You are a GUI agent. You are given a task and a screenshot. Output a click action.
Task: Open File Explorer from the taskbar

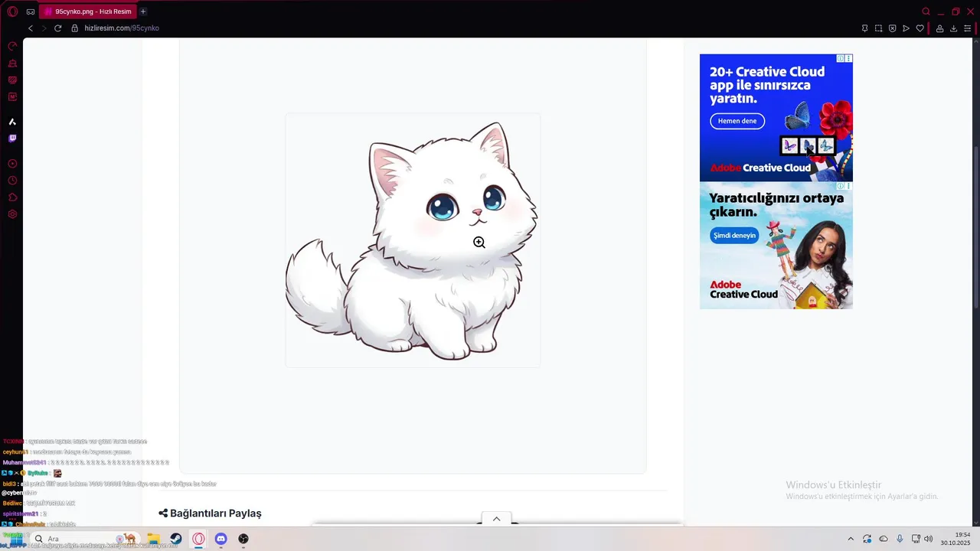pos(153,539)
